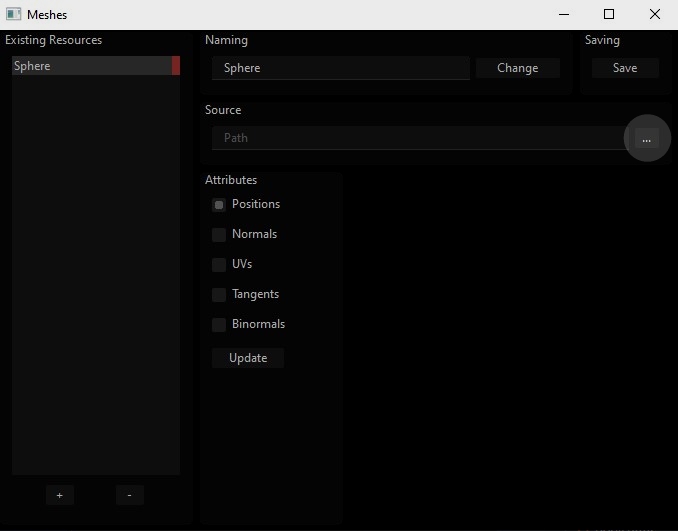Close the Meshes window

[x=655, y=14]
